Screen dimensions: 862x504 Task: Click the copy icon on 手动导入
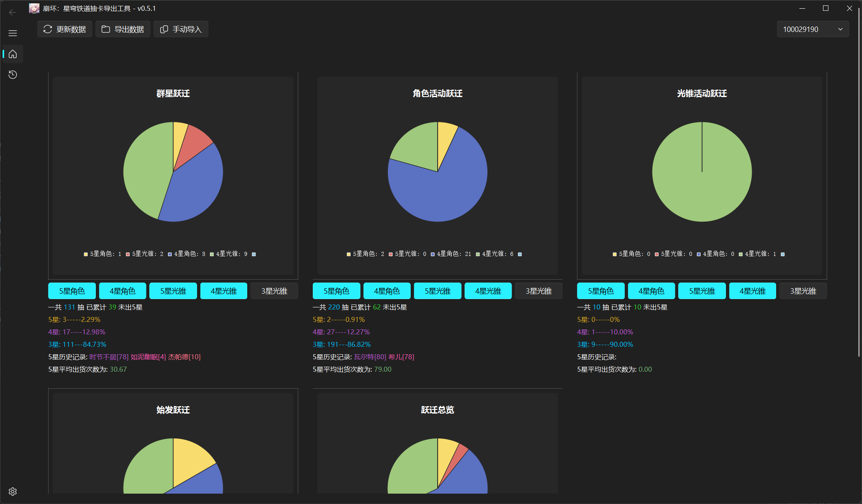click(164, 29)
